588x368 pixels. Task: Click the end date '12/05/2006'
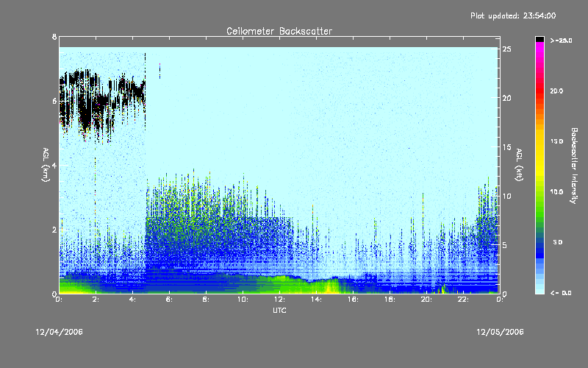(x=500, y=332)
